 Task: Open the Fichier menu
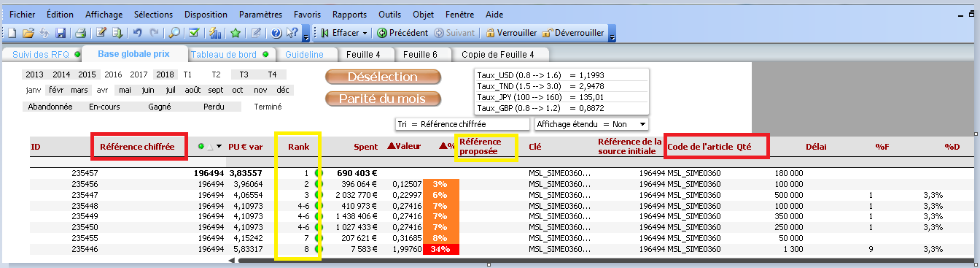pos(22,15)
